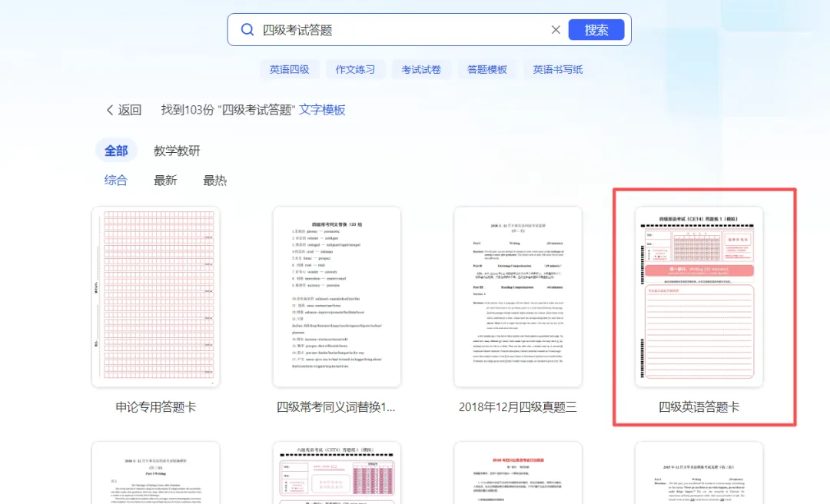This screenshot has width=830, height=504.
Task: Switch to the 教学教研 category tab
Action: (x=177, y=151)
